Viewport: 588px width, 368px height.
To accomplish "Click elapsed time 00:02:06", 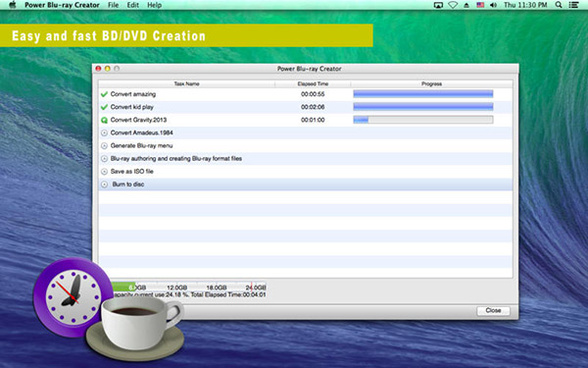I will pyautogui.click(x=313, y=107).
